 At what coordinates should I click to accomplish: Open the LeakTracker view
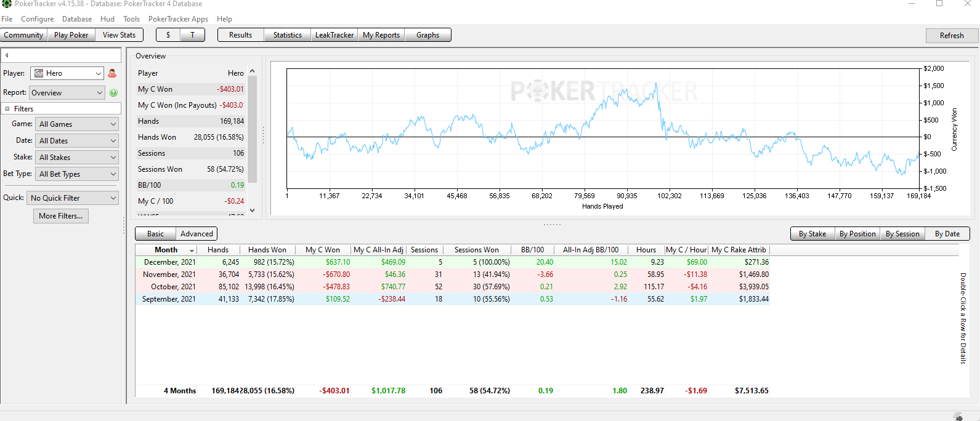pyautogui.click(x=334, y=35)
